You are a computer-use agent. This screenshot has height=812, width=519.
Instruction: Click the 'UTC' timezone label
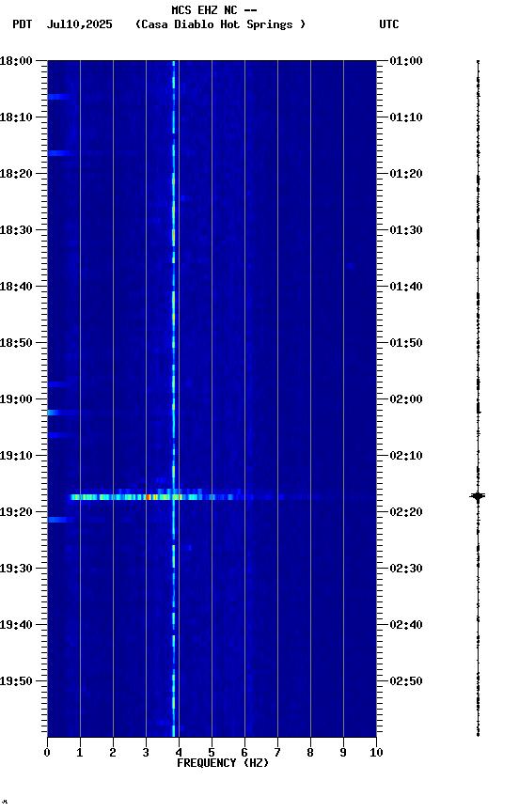click(389, 24)
